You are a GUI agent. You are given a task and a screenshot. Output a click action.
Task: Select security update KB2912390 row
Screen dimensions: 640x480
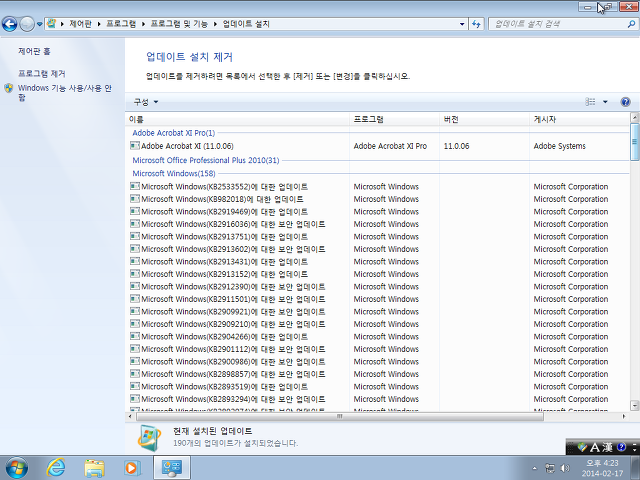[x=378, y=287]
